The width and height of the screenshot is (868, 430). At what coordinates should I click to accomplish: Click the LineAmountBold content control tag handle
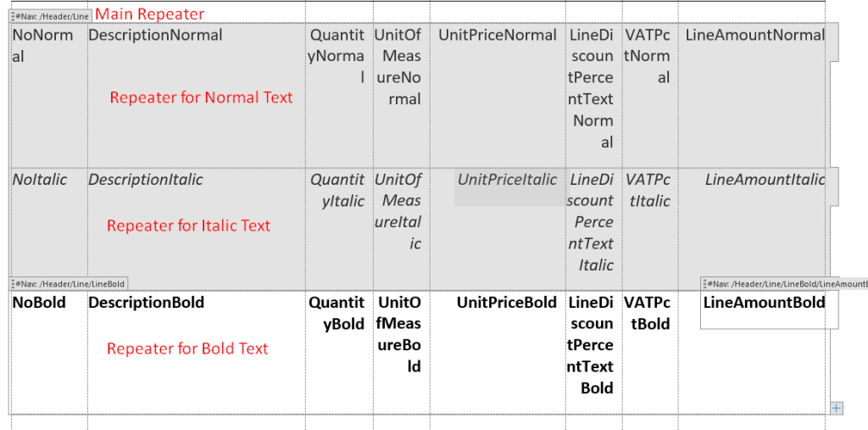click(x=785, y=284)
